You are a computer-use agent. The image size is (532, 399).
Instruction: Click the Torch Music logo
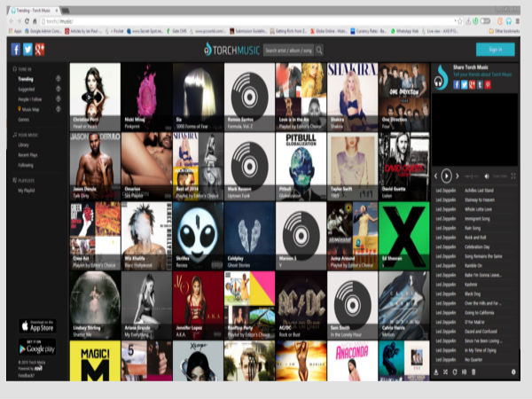click(x=232, y=51)
